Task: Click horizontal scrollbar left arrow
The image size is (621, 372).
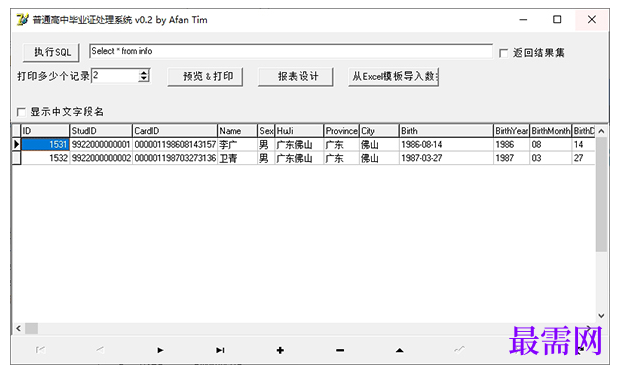Action: coord(18,328)
